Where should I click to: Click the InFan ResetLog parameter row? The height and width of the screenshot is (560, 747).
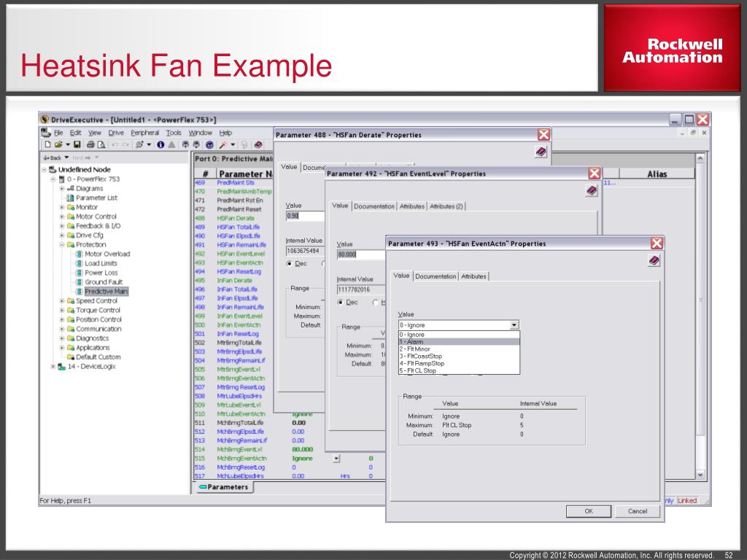[x=233, y=334]
